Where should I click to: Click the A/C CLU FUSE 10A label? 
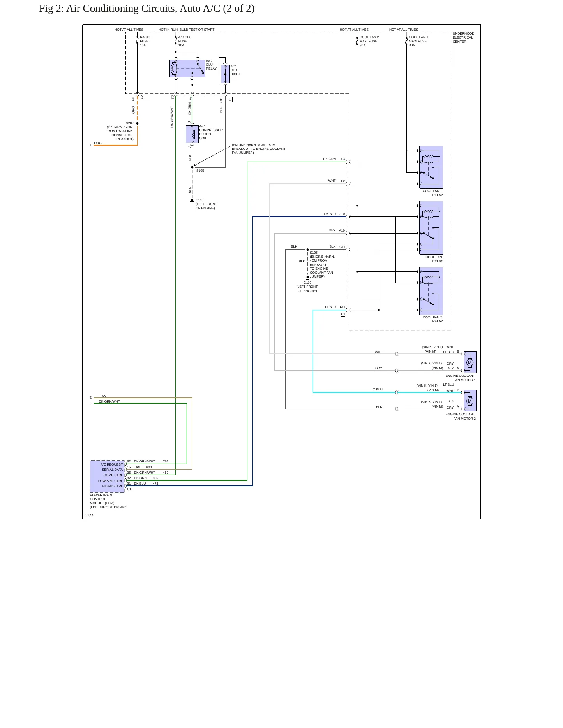(185, 41)
